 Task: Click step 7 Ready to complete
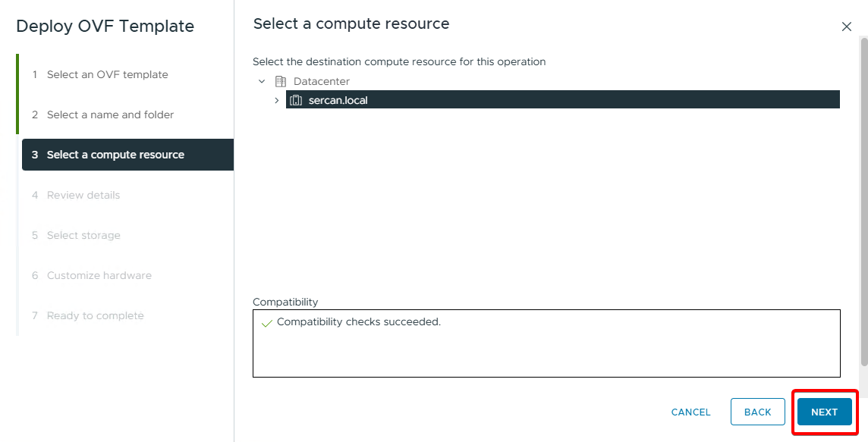coord(95,315)
